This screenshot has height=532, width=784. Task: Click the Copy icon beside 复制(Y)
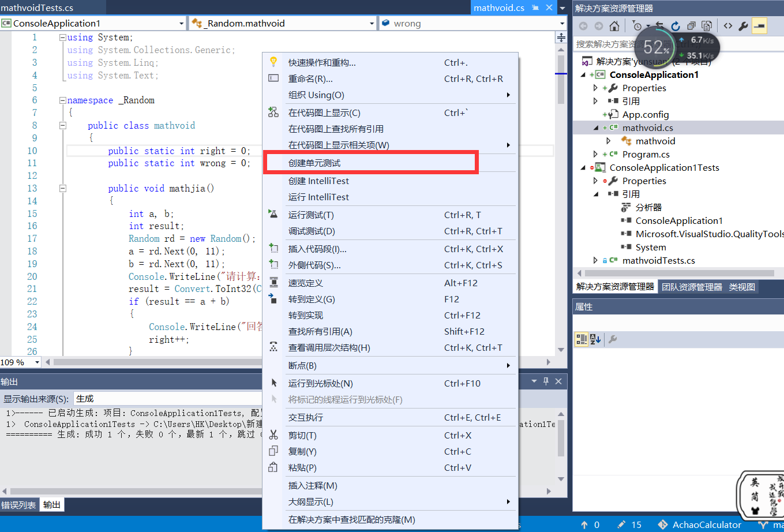coord(274,451)
